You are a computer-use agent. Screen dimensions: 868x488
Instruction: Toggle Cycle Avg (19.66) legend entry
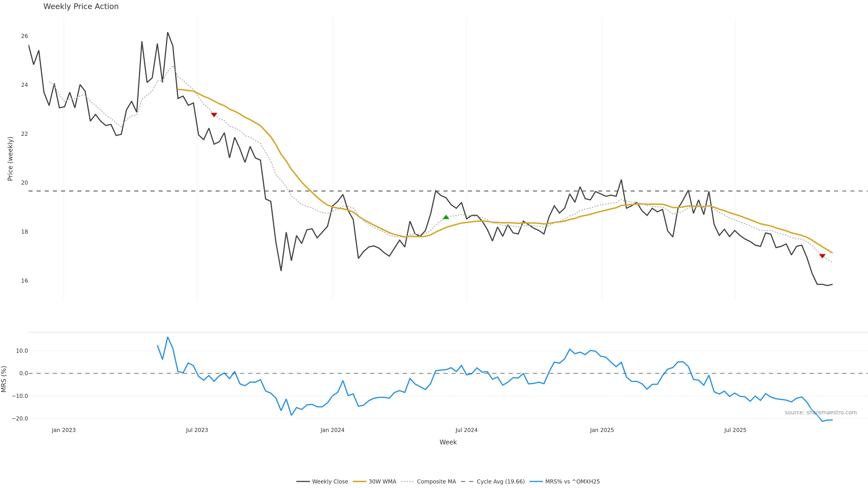[500, 482]
